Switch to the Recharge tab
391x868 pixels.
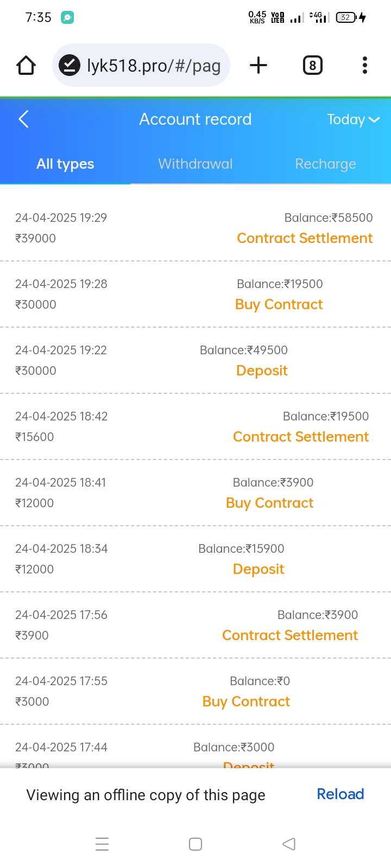[325, 164]
